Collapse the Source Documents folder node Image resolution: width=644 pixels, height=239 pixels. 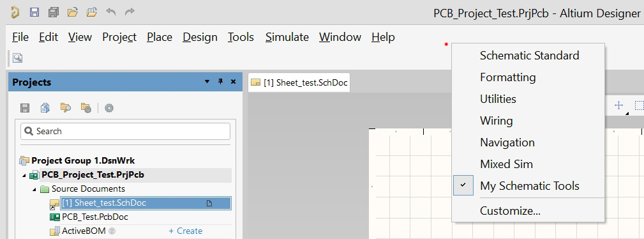click(x=34, y=190)
